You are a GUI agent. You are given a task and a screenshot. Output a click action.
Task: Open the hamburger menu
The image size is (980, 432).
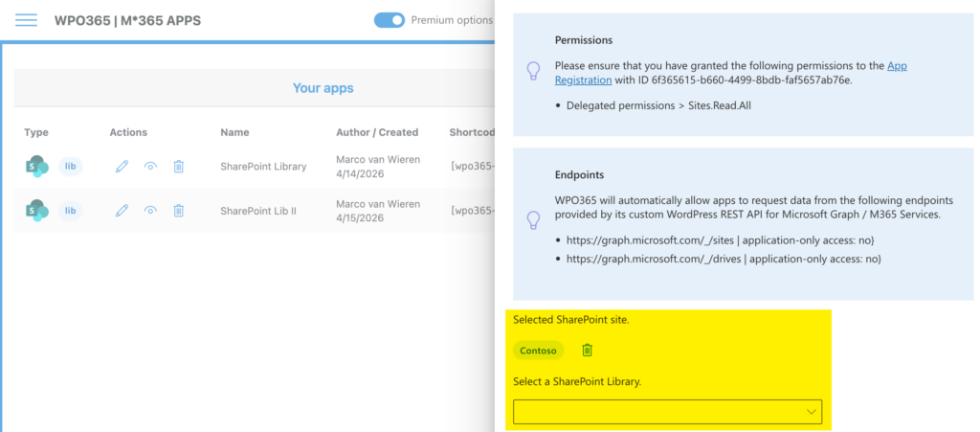click(x=26, y=20)
